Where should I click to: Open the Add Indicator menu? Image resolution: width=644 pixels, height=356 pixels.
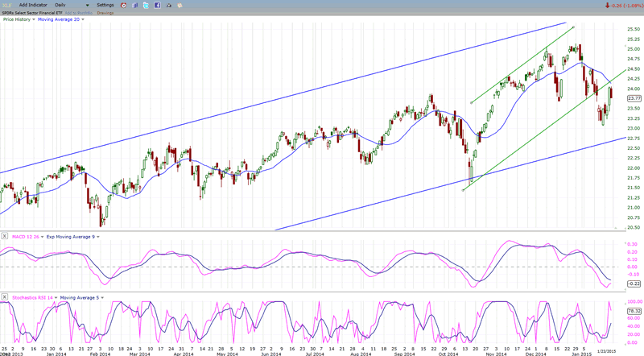tap(34, 5)
